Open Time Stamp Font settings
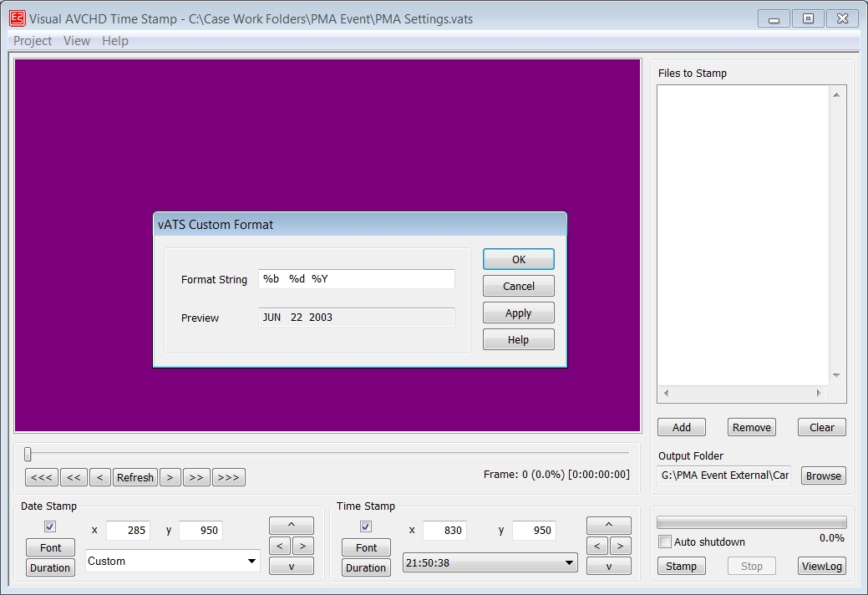This screenshot has width=868, height=595. click(366, 547)
